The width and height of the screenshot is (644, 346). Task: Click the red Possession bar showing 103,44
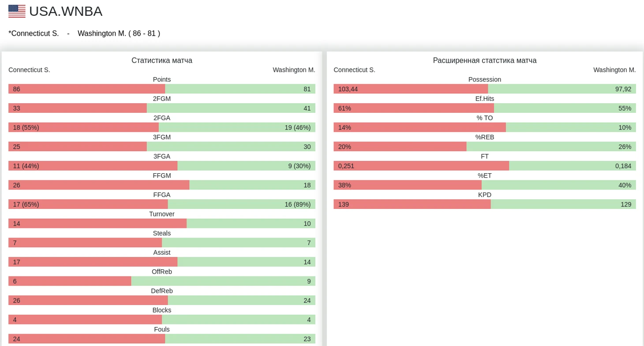coord(410,89)
